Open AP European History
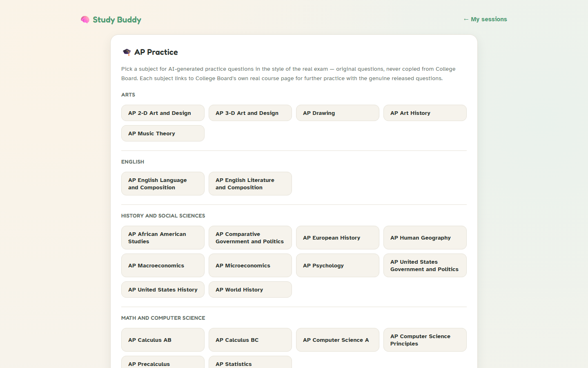The image size is (588, 368). pos(338,238)
